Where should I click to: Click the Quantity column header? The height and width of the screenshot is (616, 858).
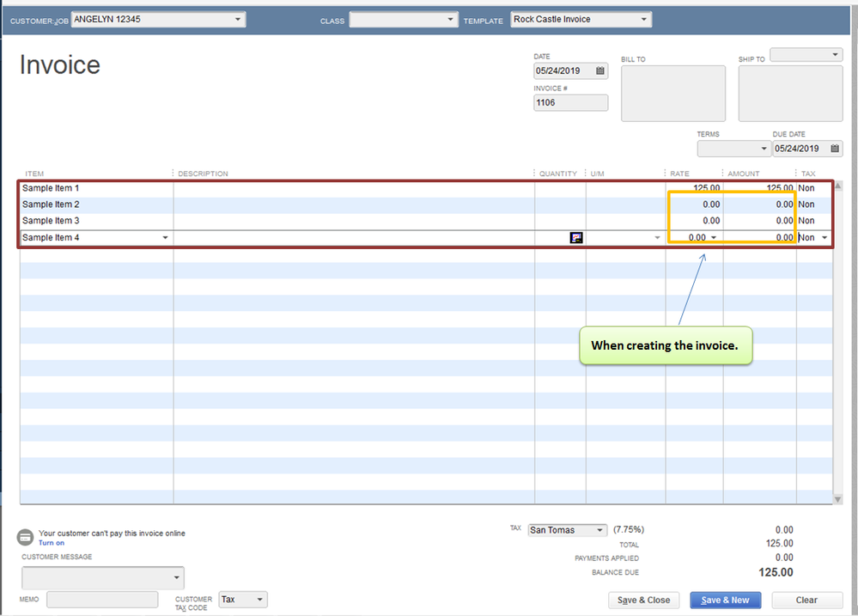point(558,174)
